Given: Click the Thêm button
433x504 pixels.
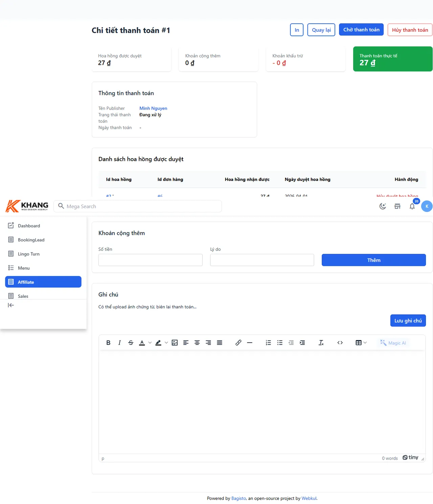Looking at the screenshot, I should pos(374,260).
